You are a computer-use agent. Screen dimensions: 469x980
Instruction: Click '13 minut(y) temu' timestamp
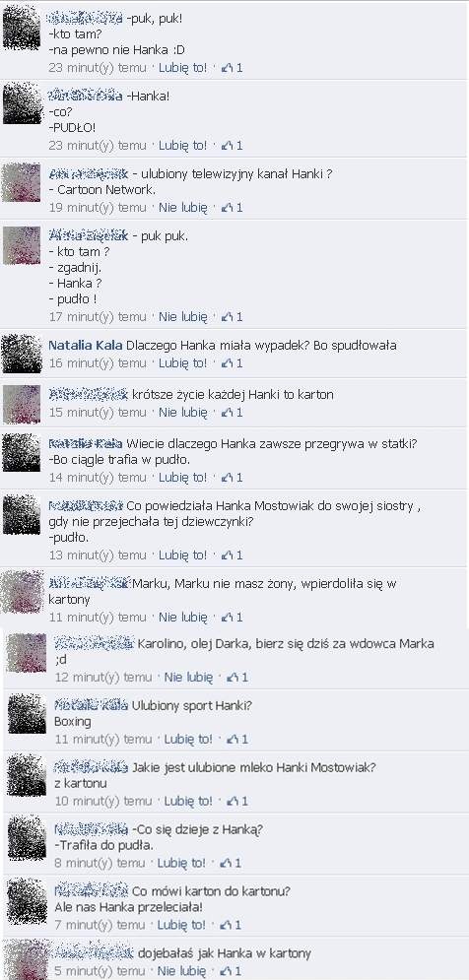tap(98, 555)
